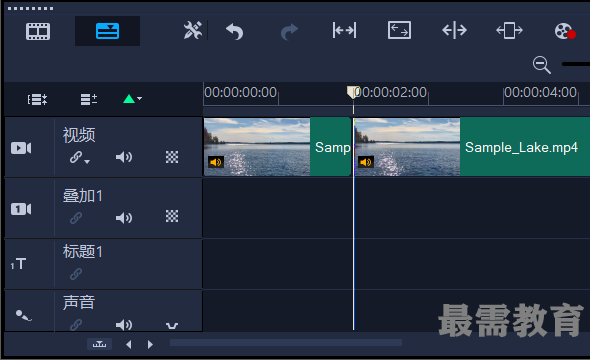Image resolution: width=590 pixels, height=360 pixels.
Task: Mute the 叠加1 track speaker
Action: pyautogui.click(x=124, y=218)
